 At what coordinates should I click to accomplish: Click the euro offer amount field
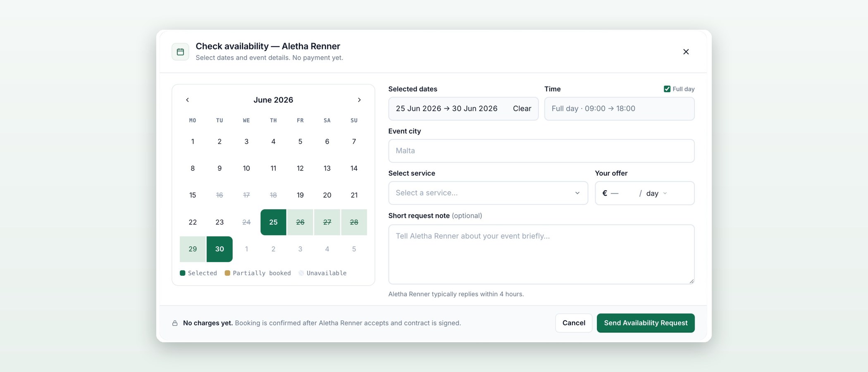623,193
